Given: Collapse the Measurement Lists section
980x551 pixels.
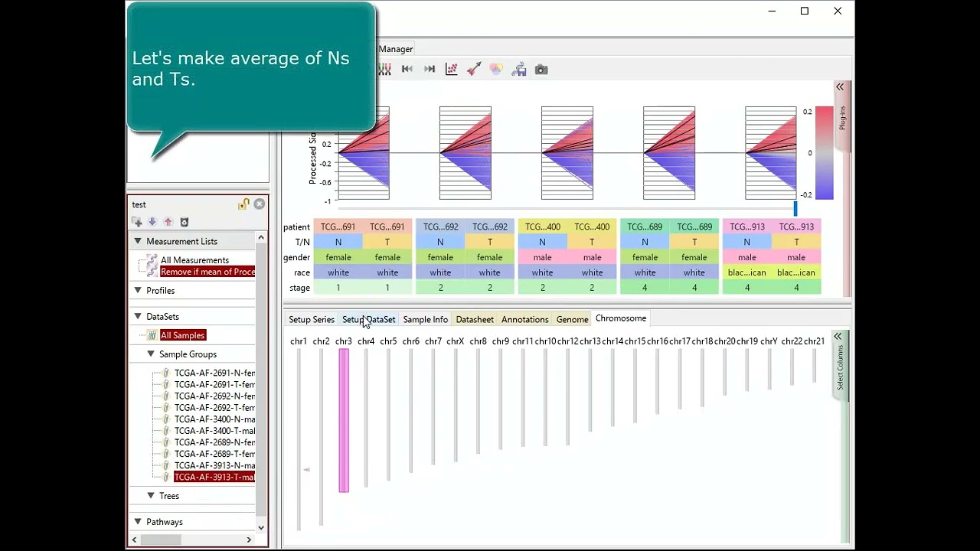Looking at the screenshot, I should (138, 241).
